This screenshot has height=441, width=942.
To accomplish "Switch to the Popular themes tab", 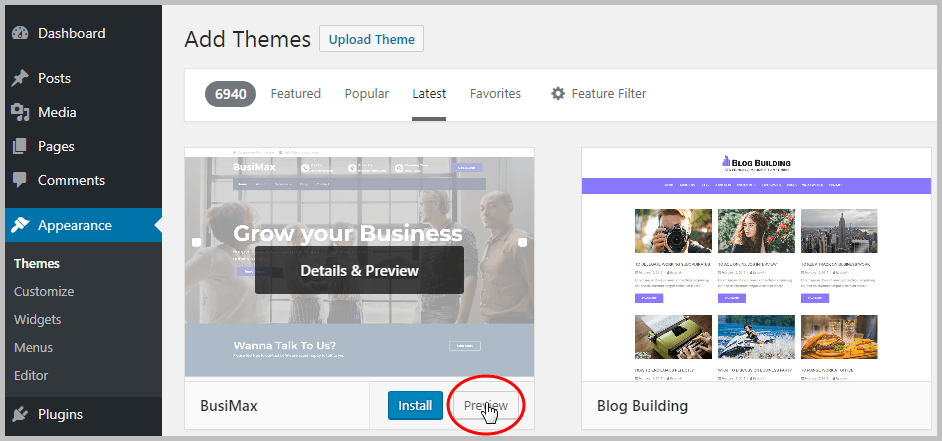I will pyautogui.click(x=366, y=94).
